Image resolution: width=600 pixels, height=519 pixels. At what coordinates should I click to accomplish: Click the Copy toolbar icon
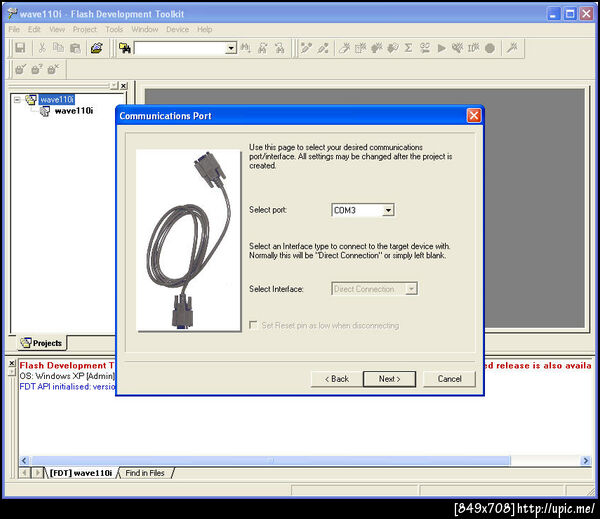(59, 48)
